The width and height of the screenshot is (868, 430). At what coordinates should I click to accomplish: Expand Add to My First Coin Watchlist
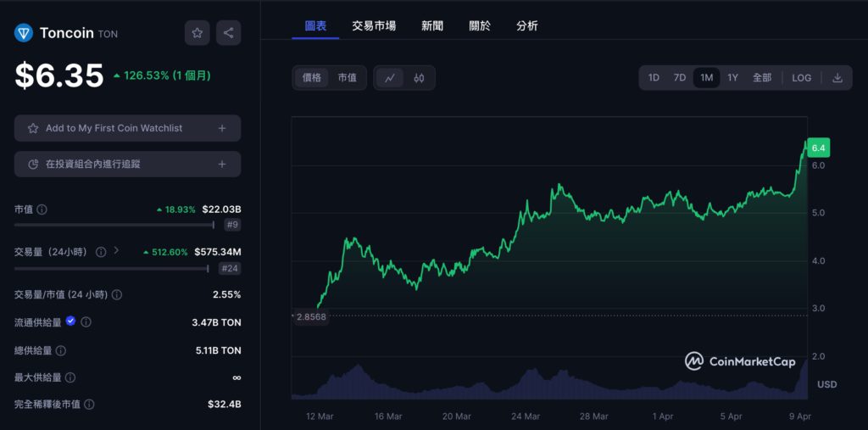221,128
